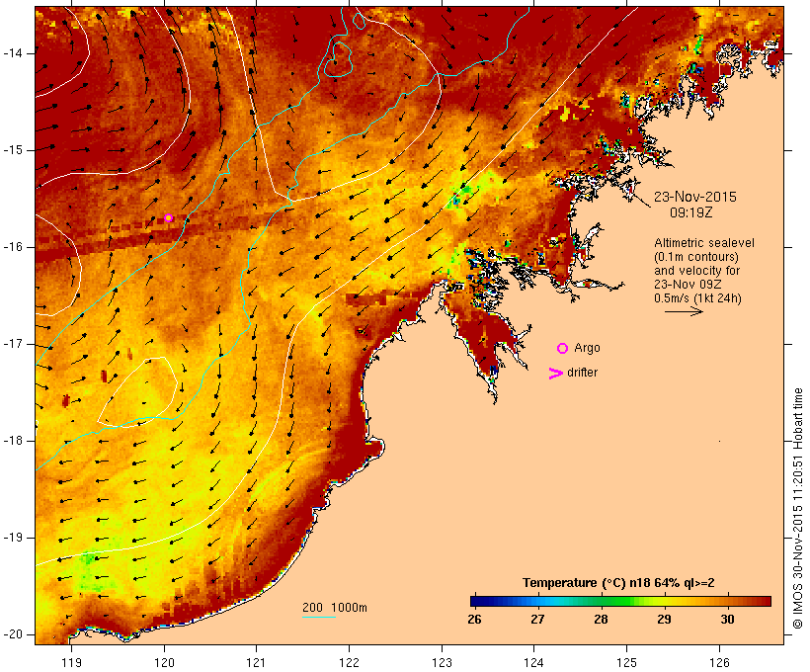Click the 27 value on the temperature scale
The image size is (810, 672).
click(537, 619)
